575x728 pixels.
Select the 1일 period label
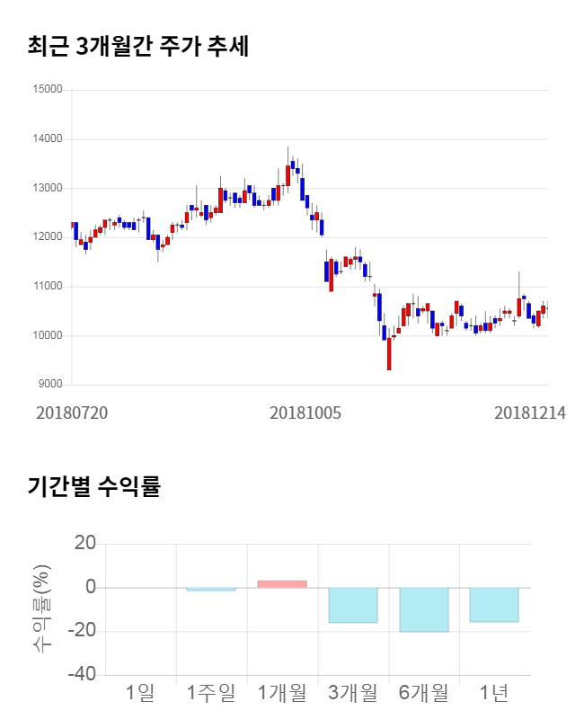tap(140, 693)
